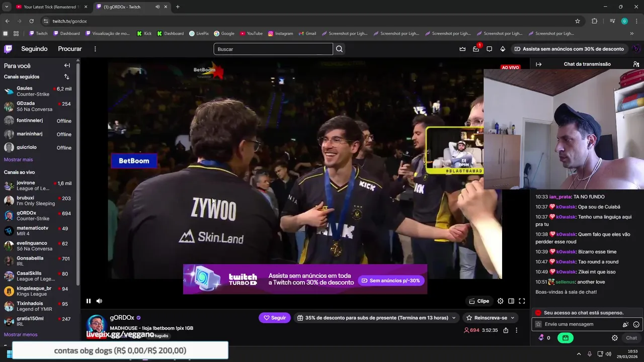Click the green chest rewards button
The image size is (644, 362).
coord(566,338)
